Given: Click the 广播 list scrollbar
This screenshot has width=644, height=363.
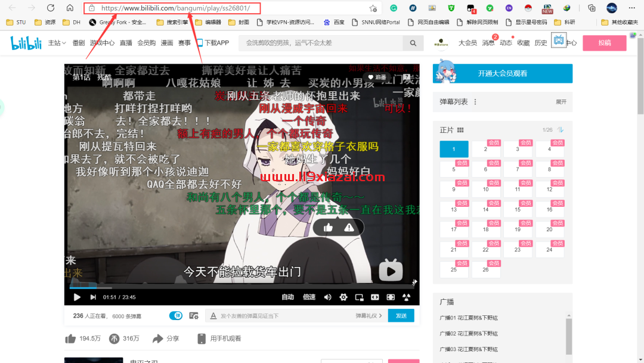Looking at the screenshot, I should pos(569,336).
